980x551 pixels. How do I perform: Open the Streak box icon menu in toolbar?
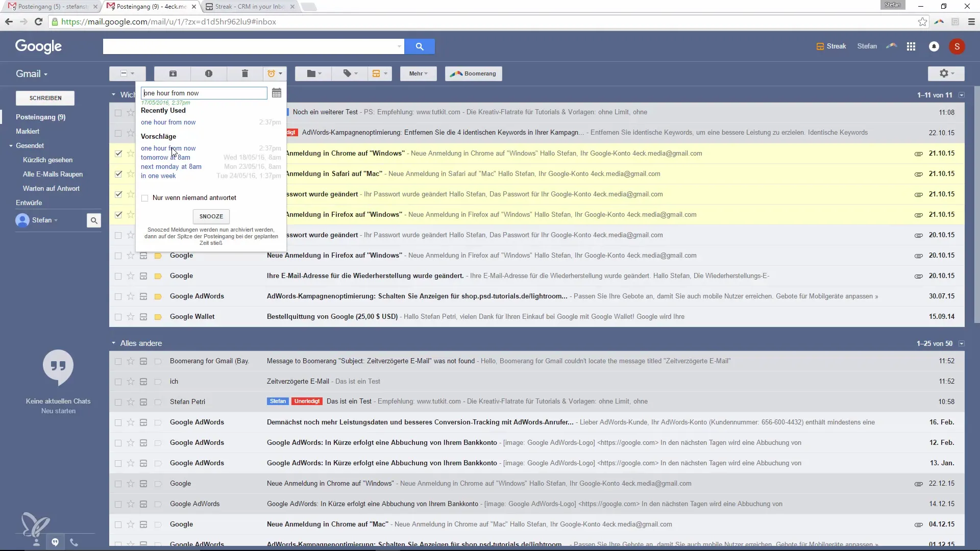click(379, 73)
